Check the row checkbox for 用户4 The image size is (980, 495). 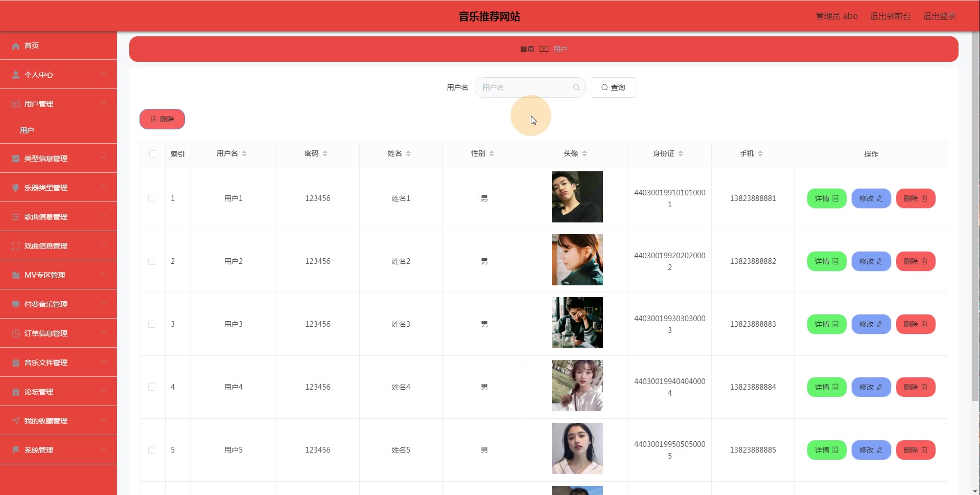click(152, 387)
